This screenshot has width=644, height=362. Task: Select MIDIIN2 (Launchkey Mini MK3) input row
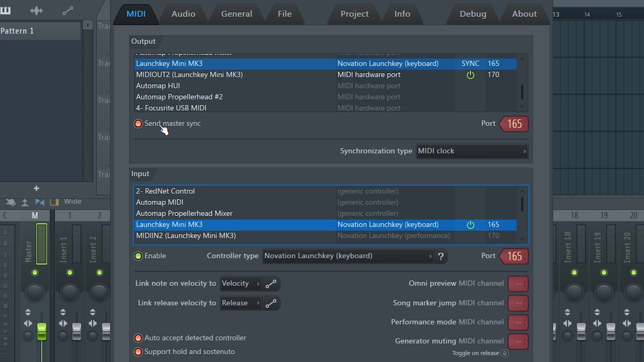coord(325,236)
